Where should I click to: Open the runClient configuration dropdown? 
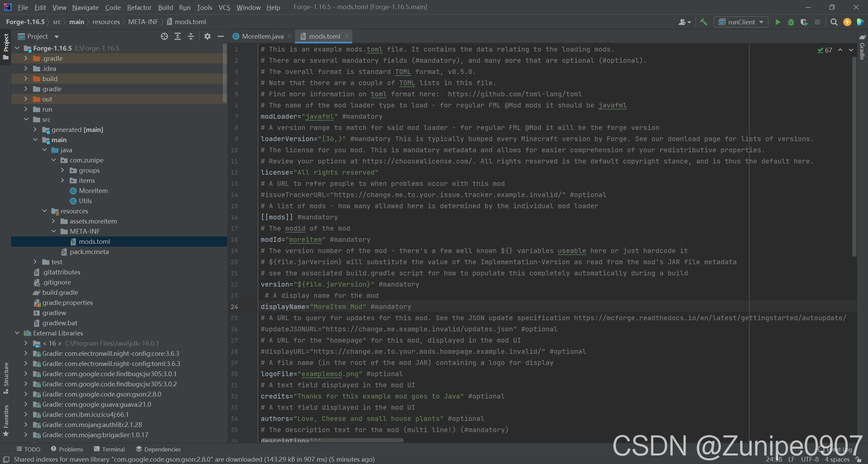tap(741, 22)
